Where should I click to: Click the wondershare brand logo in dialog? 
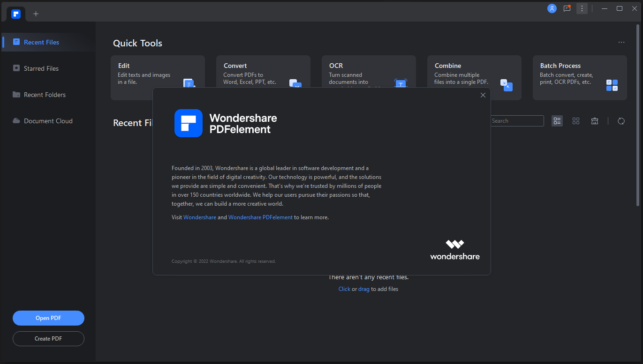point(455,250)
